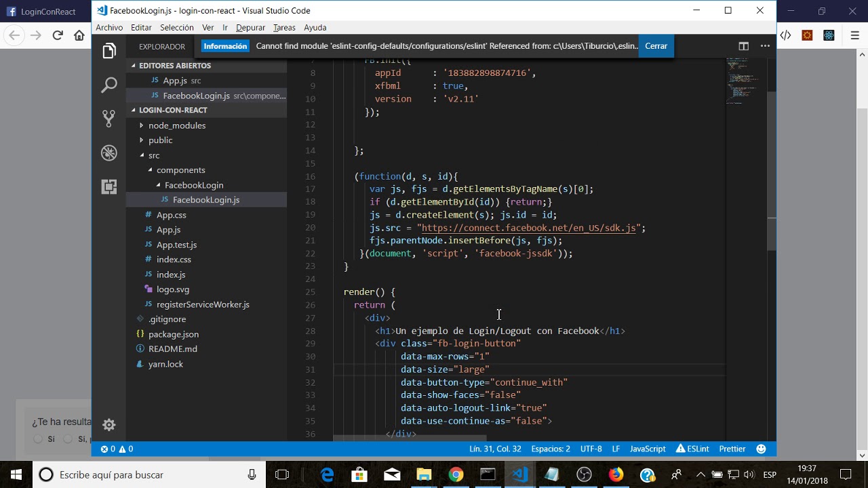Open the connect.facebook.net sdk.js link
This screenshot has height=488, width=868.
coord(529,228)
